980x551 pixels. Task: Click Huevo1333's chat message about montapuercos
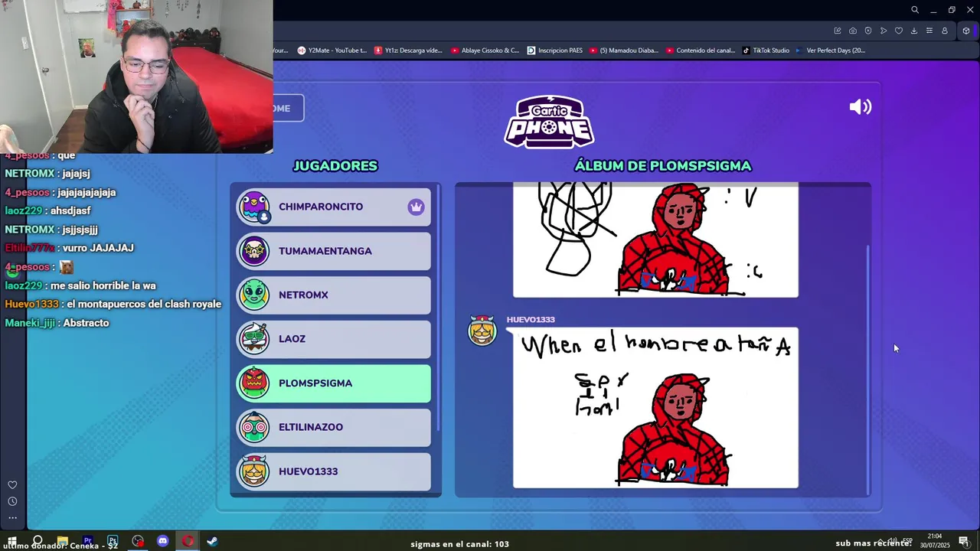[x=113, y=305]
